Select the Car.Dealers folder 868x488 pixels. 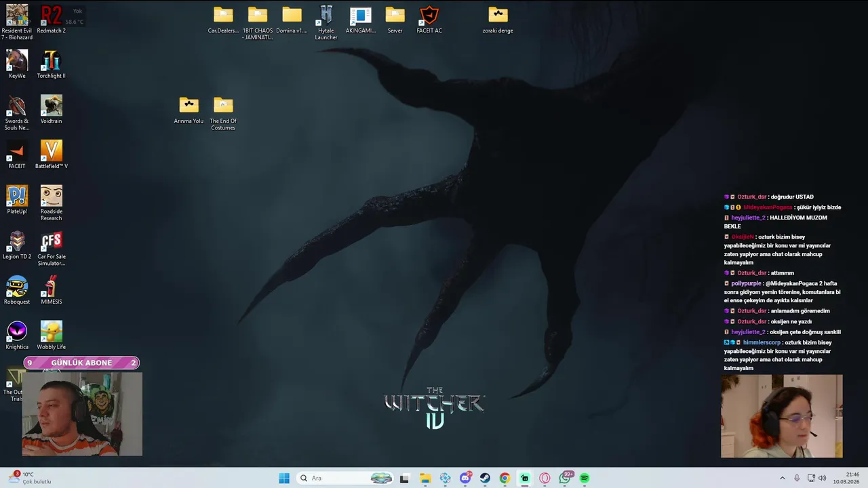pyautogui.click(x=223, y=20)
